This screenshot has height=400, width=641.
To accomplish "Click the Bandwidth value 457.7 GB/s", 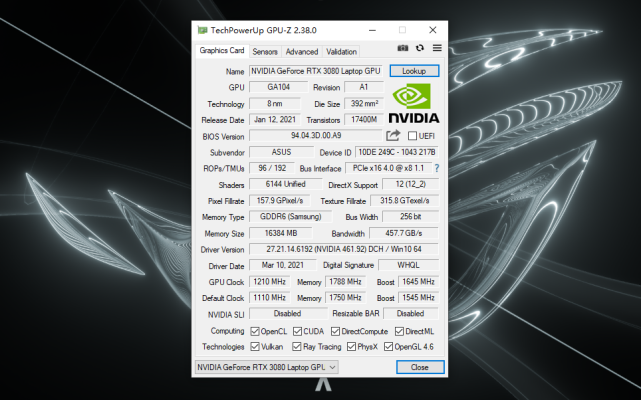I will [404, 233].
